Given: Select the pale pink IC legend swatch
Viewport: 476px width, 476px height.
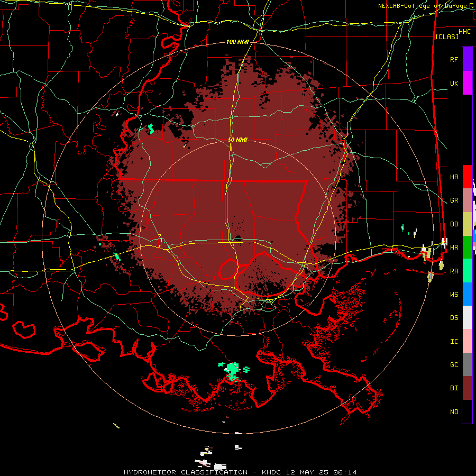Looking at the screenshot, I should click(x=467, y=341).
